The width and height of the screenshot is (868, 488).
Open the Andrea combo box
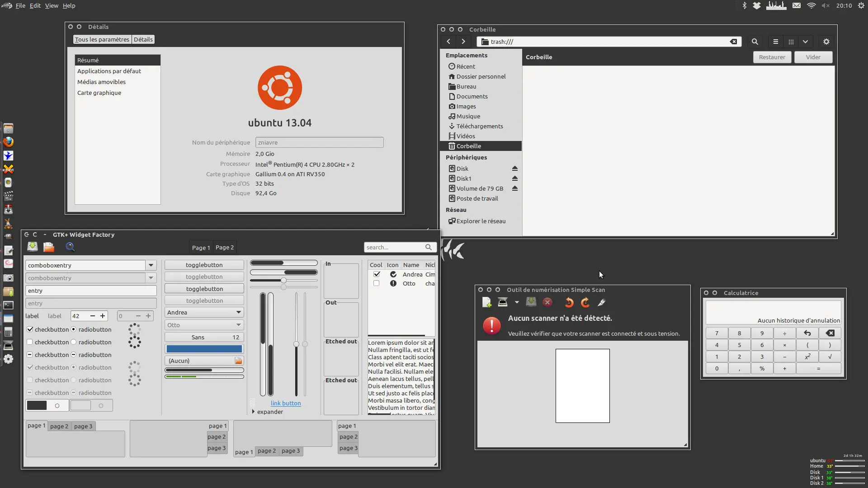204,312
